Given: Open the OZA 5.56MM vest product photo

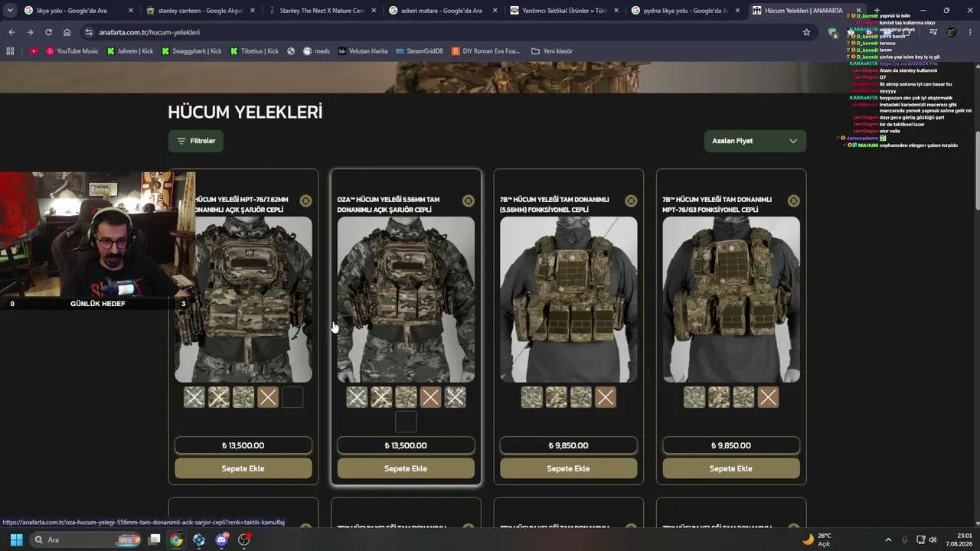Looking at the screenshot, I should [x=406, y=299].
